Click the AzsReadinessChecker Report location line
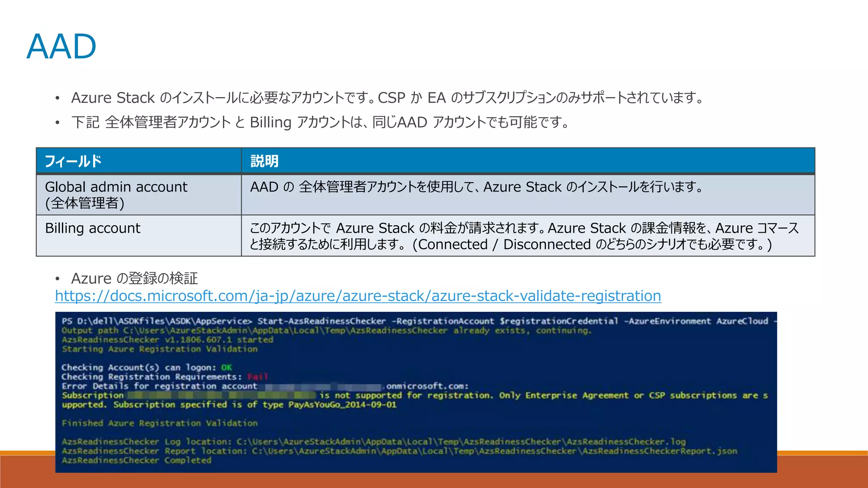The height and width of the screenshot is (488, 868). (399, 451)
